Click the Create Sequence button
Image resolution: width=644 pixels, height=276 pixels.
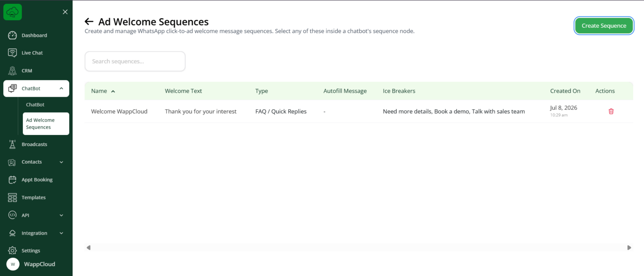[x=604, y=26]
